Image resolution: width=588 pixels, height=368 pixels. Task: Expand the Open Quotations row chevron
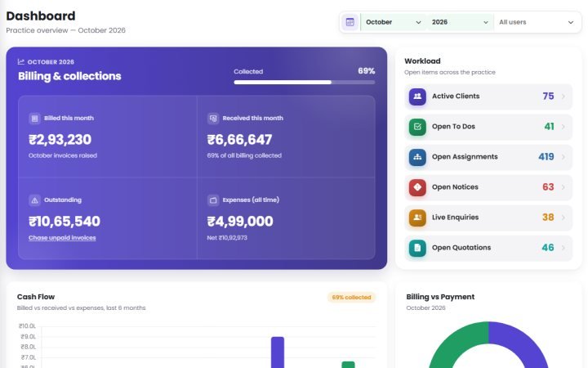[x=563, y=248]
